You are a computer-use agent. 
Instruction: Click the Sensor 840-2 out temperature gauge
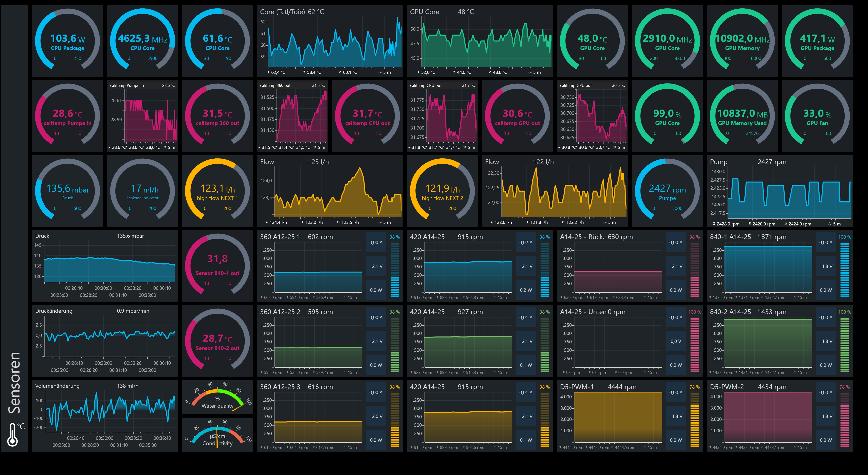coord(217,341)
